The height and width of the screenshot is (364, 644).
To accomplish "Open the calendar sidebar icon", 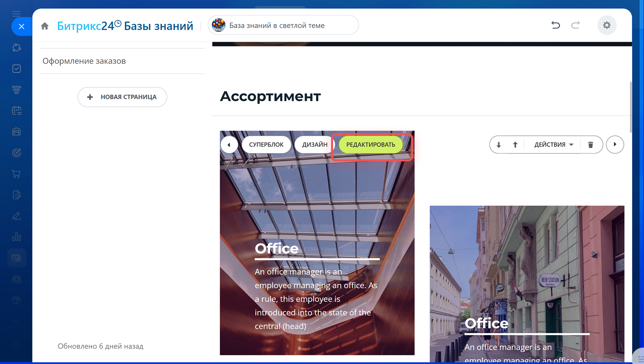I will (x=16, y=111).
